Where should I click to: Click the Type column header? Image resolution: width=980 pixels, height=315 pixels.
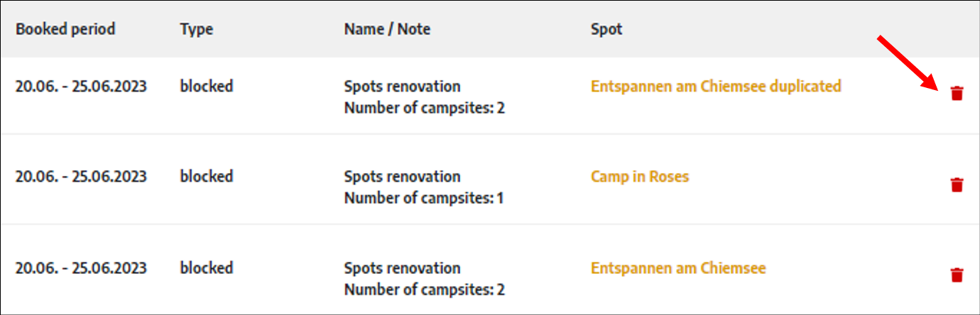pyautogui.click(x=197, y=30)
